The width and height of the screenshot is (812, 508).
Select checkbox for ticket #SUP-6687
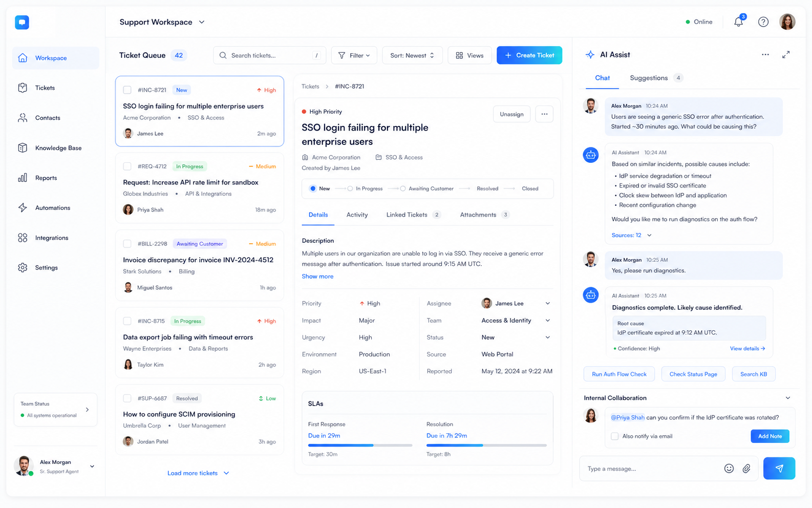127,398
